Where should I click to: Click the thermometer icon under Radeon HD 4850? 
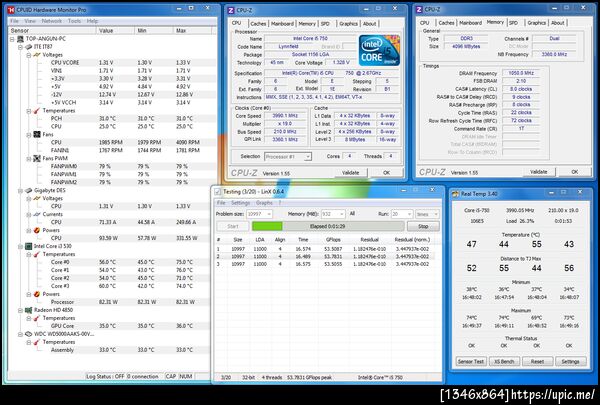point(37,318)
